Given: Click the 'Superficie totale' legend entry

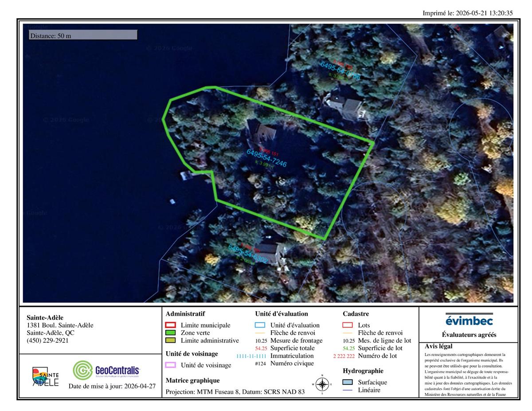Looking at the screenshot, I should point(293,348).
